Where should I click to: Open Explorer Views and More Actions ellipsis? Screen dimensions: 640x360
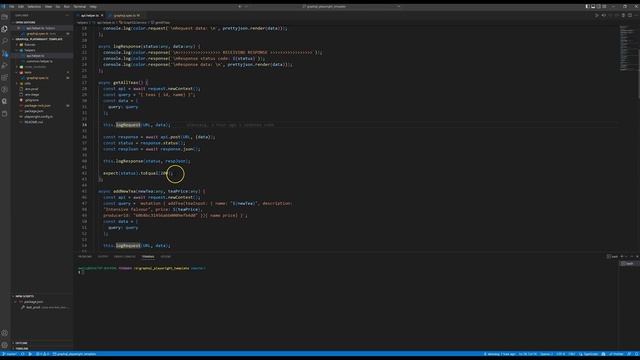pyautogui.click(x=67, y=16)
